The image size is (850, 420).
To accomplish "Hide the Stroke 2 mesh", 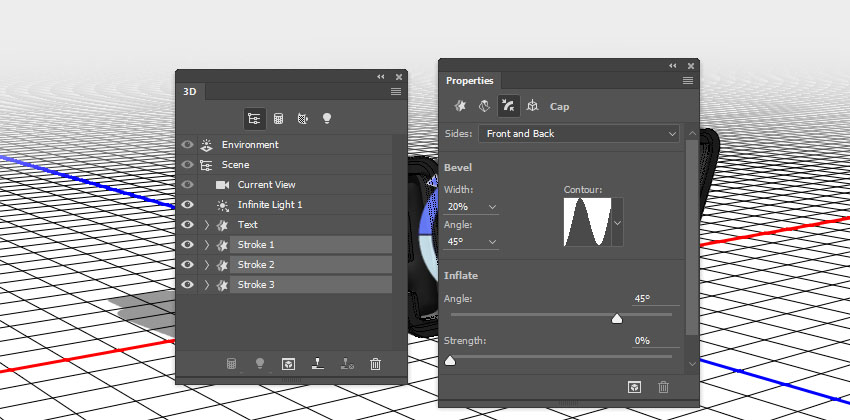I will pos(188,265).
